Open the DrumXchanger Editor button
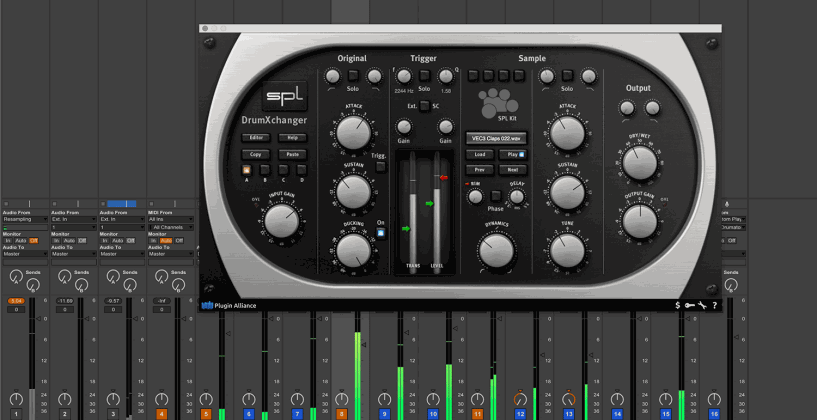Screen dimensions: 817x420 pos(256,138)
